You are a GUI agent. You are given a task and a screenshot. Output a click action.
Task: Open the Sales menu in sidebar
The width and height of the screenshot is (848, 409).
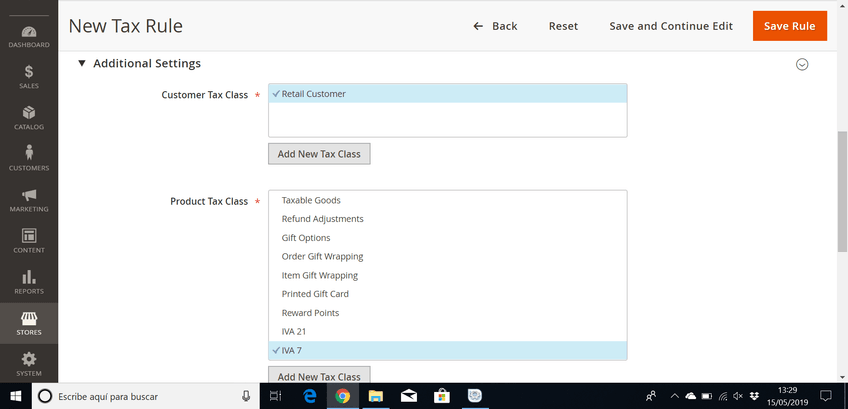pos(29,77)
